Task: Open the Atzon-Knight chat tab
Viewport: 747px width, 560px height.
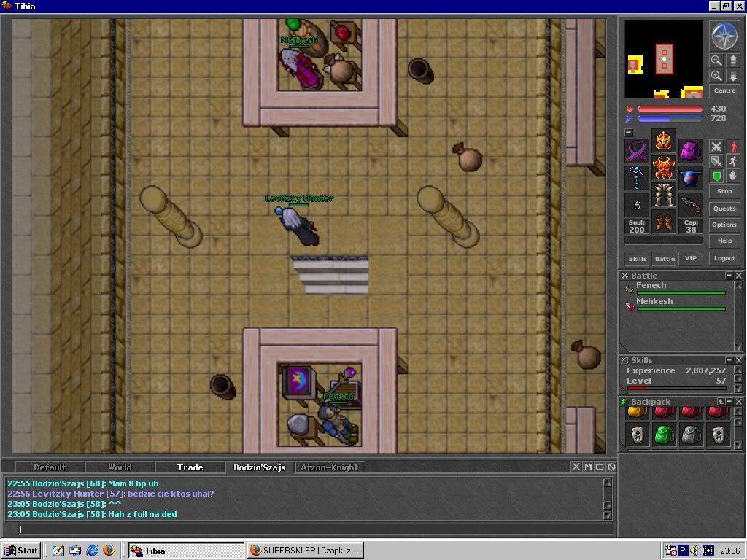Action: (x=330, y=467)
